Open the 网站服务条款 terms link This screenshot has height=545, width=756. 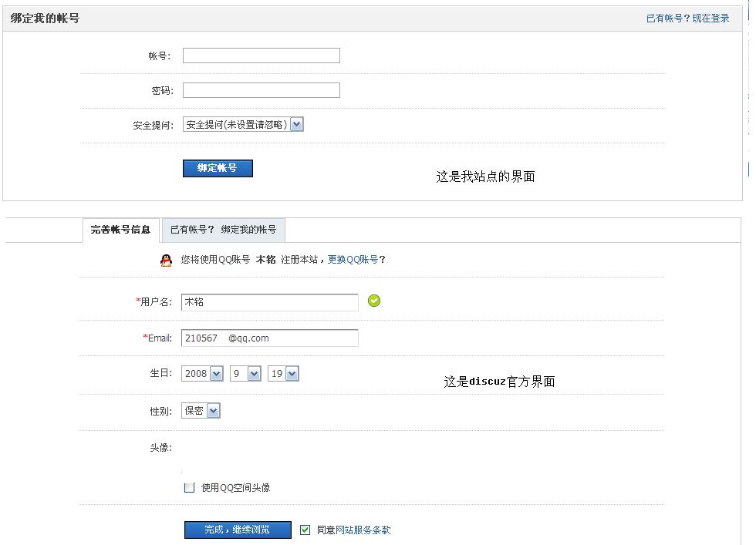pyautogui.click(x=361, y=530)
